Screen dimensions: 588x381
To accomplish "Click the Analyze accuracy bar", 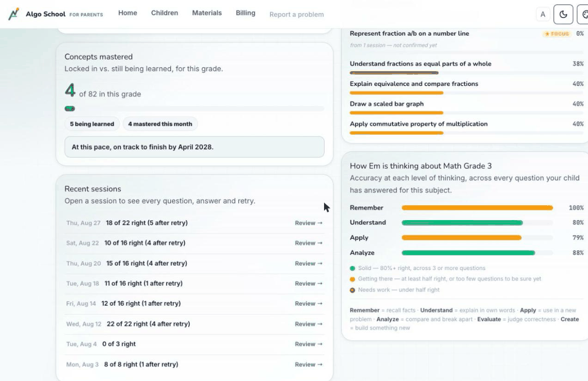I will pyautogui.click(x=478, y=253).
